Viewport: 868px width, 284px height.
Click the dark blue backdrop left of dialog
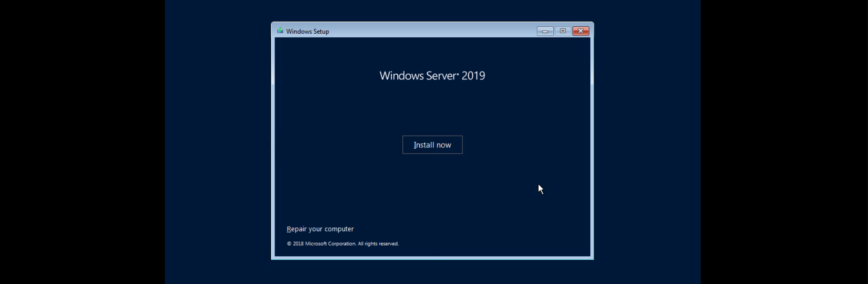click(218, 140)
